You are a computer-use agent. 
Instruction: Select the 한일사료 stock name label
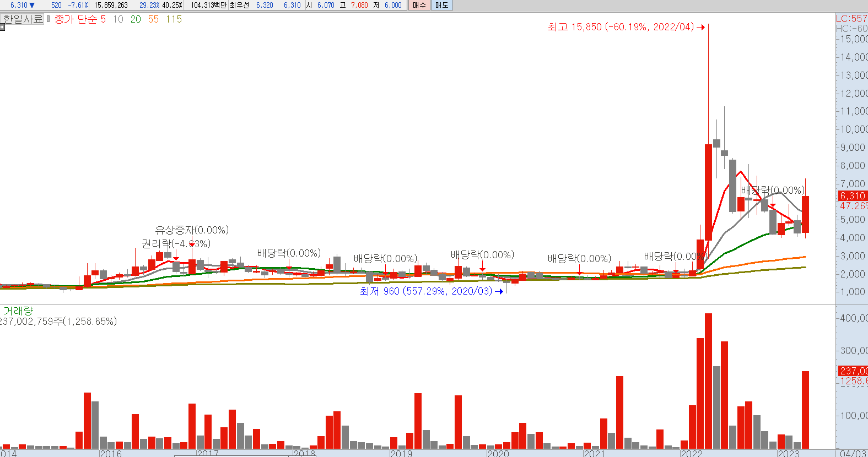pyautogui.click(x=23, y=19)
